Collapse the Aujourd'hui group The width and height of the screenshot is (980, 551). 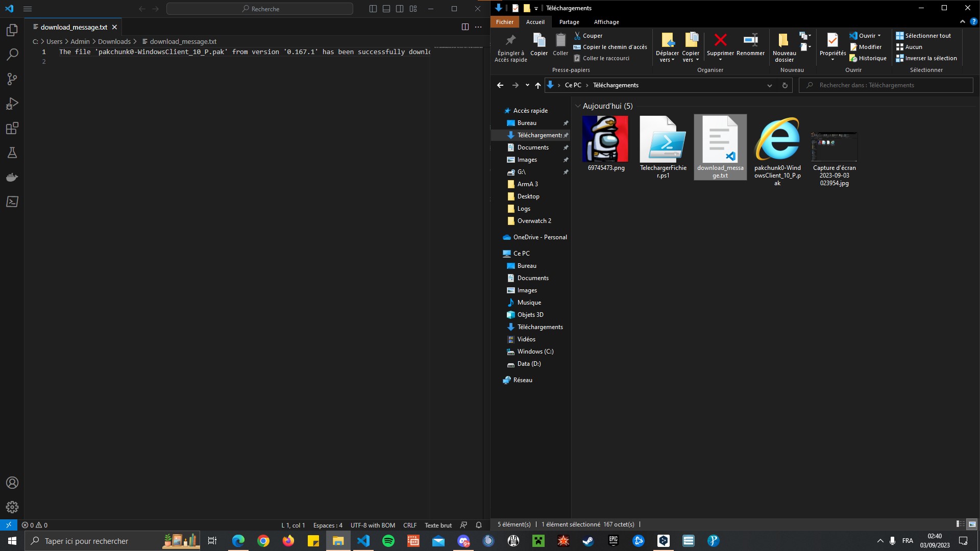coord(578,106)
